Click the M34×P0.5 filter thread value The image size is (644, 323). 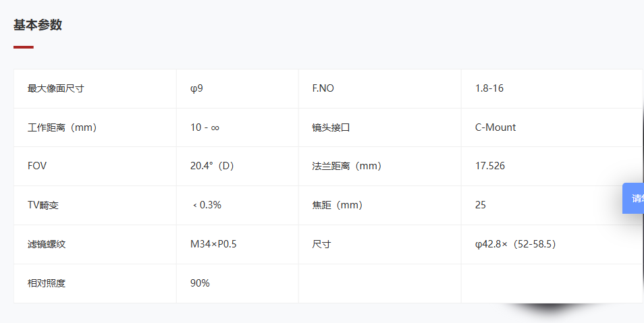pyautogui.click(x=213, y=244)
